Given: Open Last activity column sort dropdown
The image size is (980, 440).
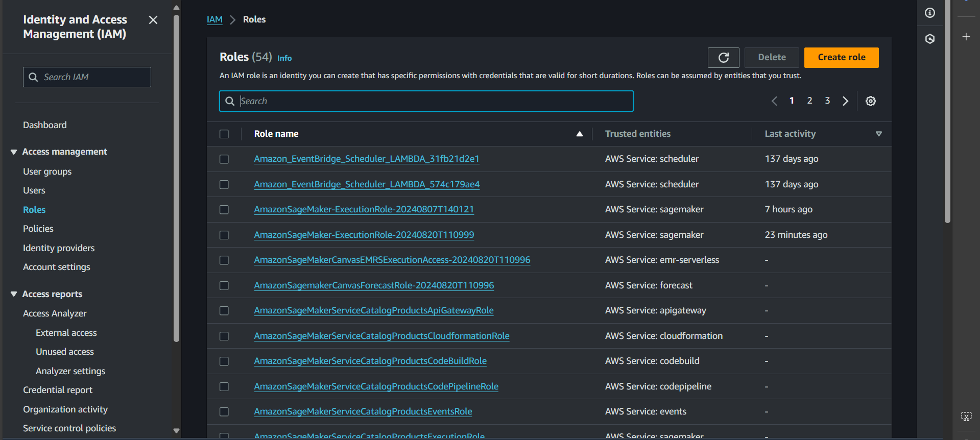Looking at the screenshot, I should pos(878,134).
